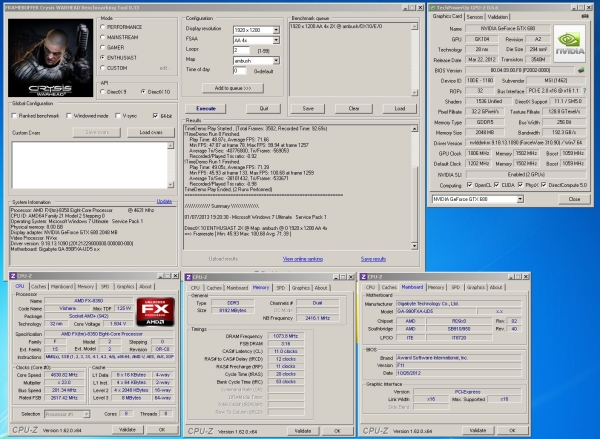Open Graphics tab in middle CPU-Z window
Screen dimensions: 600x439
[x=301, y=288]
